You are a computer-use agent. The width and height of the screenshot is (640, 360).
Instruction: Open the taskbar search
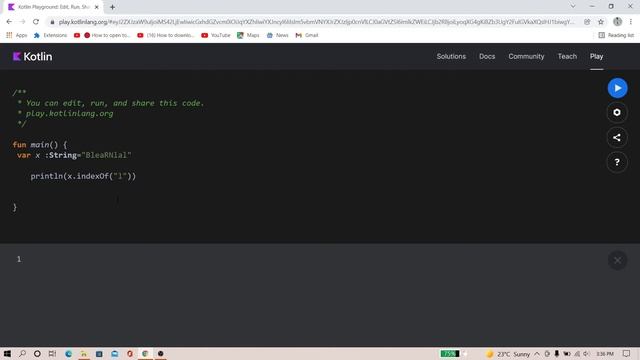coord(22,353)
